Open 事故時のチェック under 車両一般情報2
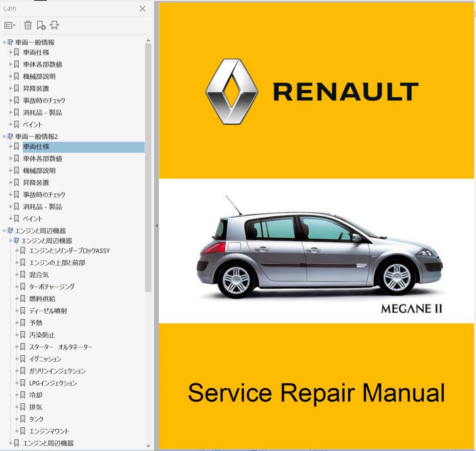Screen dimensions: 476x451 44,195
